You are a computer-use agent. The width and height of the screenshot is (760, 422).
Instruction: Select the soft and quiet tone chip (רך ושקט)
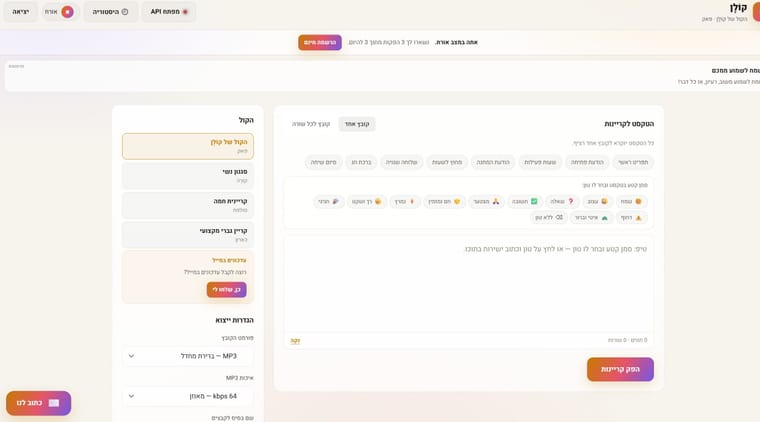coord(367,202)
